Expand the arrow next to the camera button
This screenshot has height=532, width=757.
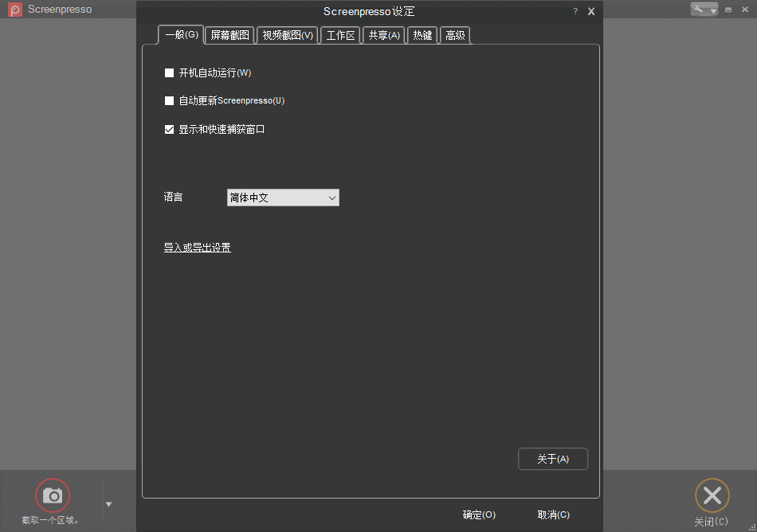[108, 503]
